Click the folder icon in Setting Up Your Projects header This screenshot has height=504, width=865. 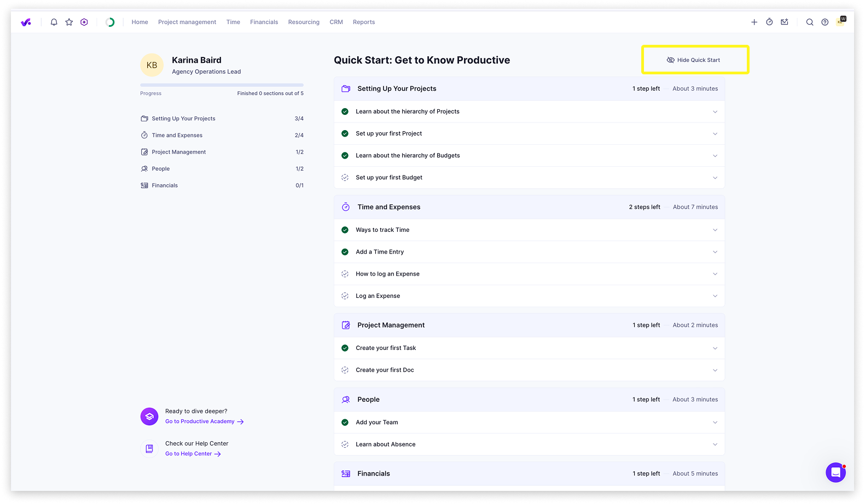tap(346, 89)
